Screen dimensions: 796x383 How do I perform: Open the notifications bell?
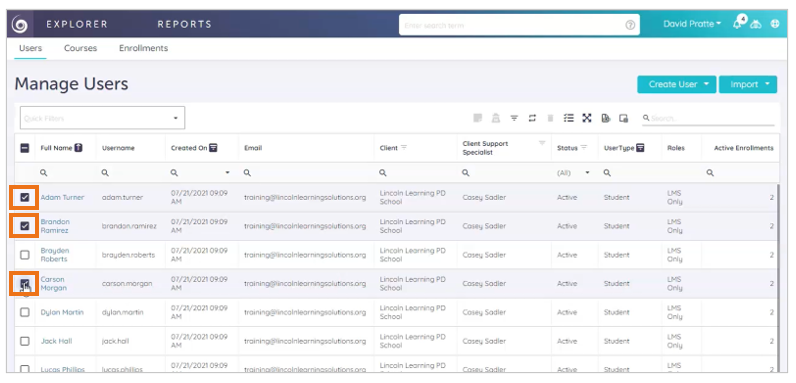click(x=738, y=24)
